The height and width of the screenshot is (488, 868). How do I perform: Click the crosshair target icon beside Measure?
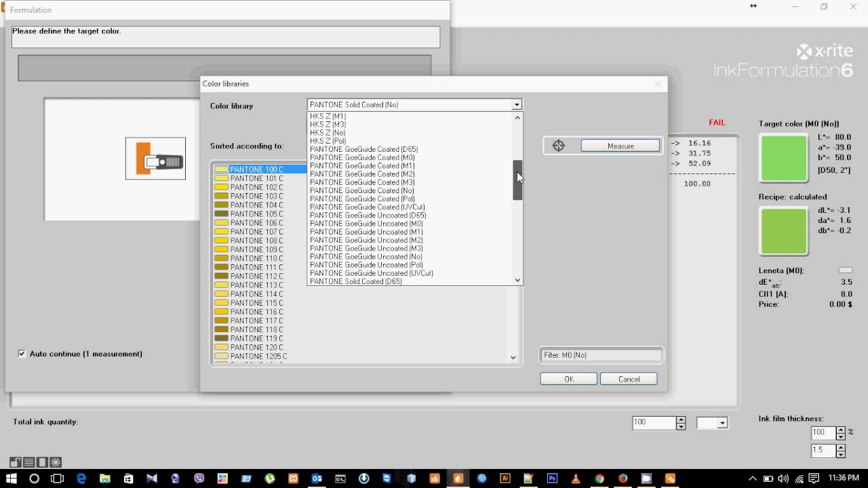559,146
